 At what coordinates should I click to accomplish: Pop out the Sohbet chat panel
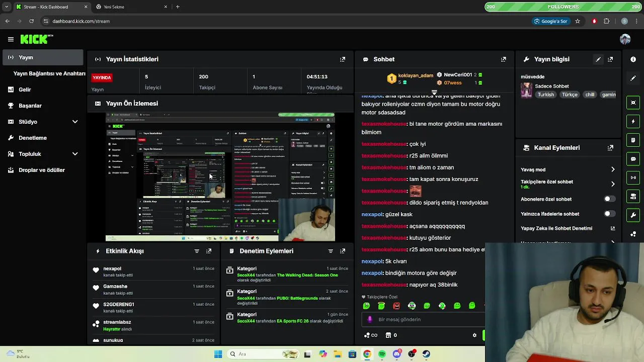[503, 59]
